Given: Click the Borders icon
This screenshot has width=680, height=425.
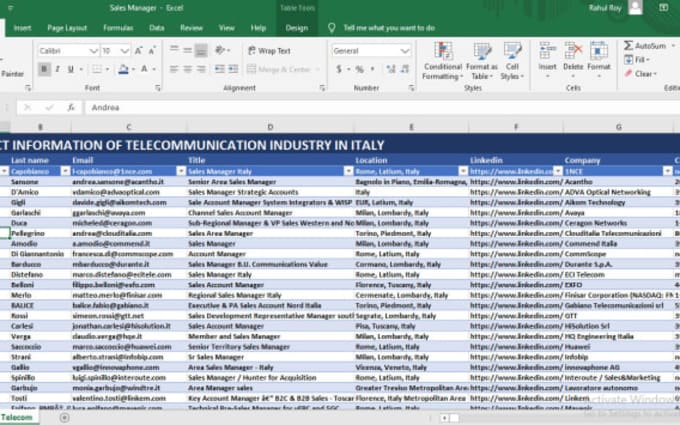Looking at the screenshot, I should tap(97, 69).
